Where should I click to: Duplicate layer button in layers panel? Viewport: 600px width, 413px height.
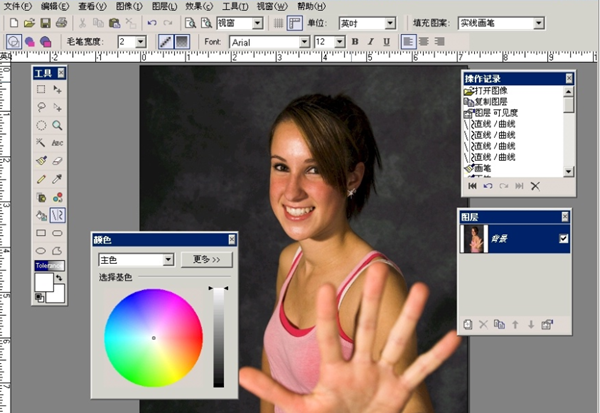coord(499,325)
